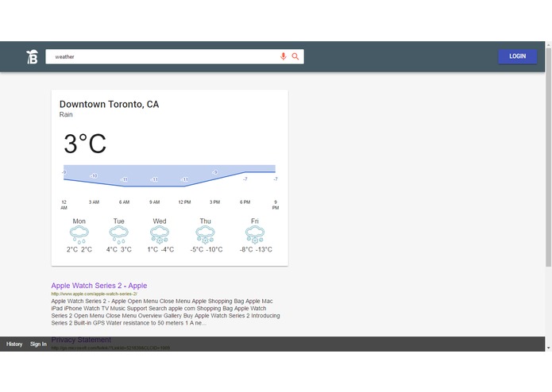Click the Apple Watch result description snippet

coord(165,312)
